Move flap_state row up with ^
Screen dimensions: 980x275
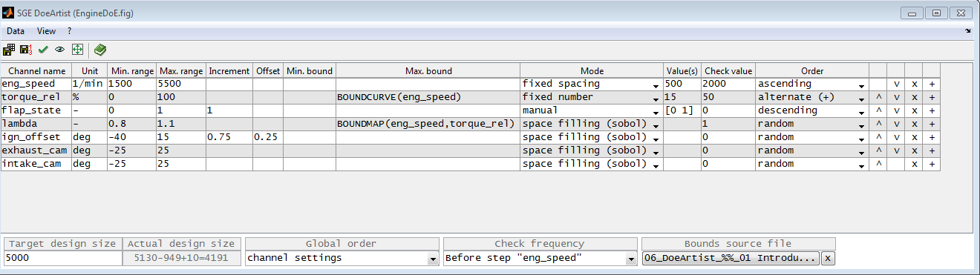[x=878, y=110]
